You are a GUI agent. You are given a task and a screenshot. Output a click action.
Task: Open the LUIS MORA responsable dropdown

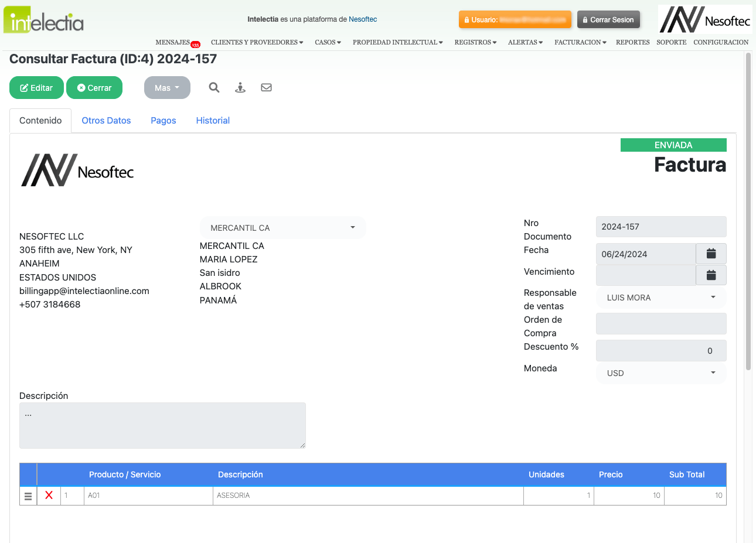click(660, 298)
